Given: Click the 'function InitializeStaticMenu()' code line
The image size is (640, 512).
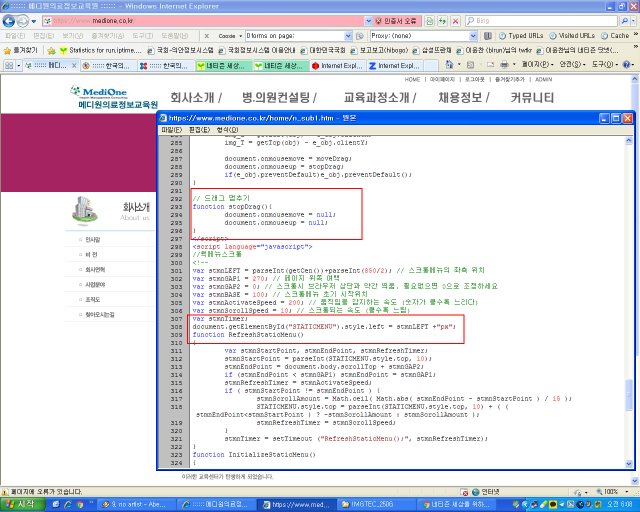Looking at the screenshot, I should coord(254,454).
